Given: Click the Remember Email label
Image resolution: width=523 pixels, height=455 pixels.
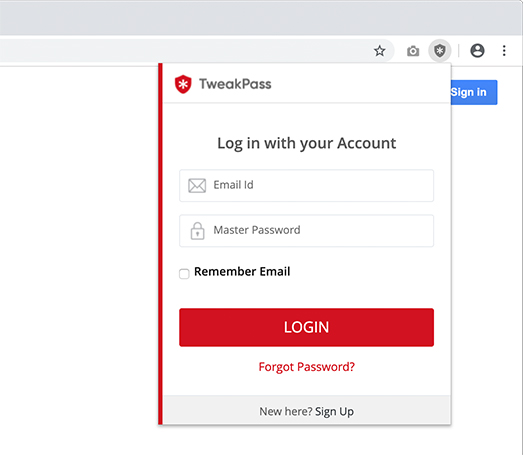Looking at the screenshot, I should 242,272.
